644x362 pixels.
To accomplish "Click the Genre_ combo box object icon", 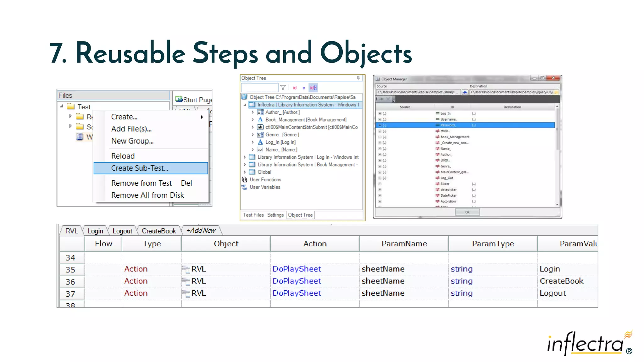I will [260, 135].
